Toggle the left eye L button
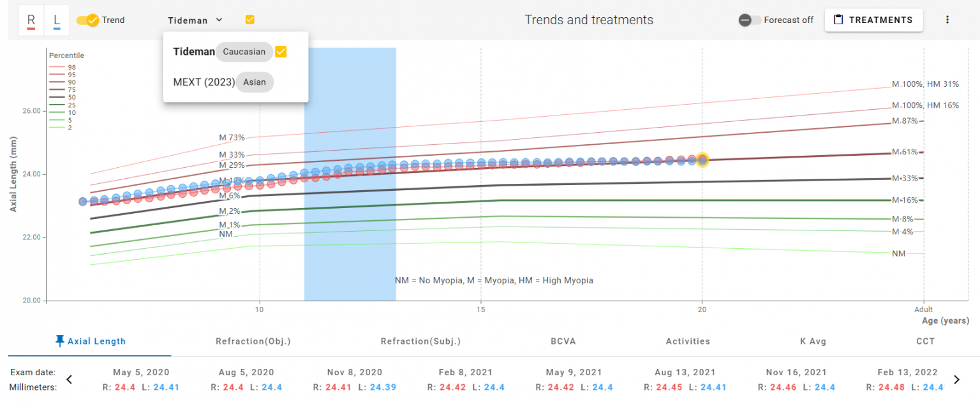The width and height of the screenshot is (980, 404). coord(57,20)
